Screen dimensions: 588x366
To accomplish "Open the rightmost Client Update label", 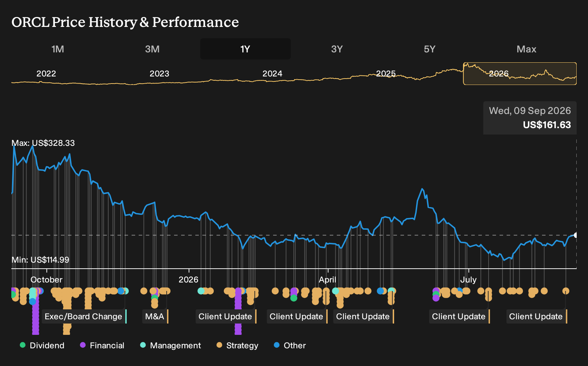I will click(x=537, y=316).
